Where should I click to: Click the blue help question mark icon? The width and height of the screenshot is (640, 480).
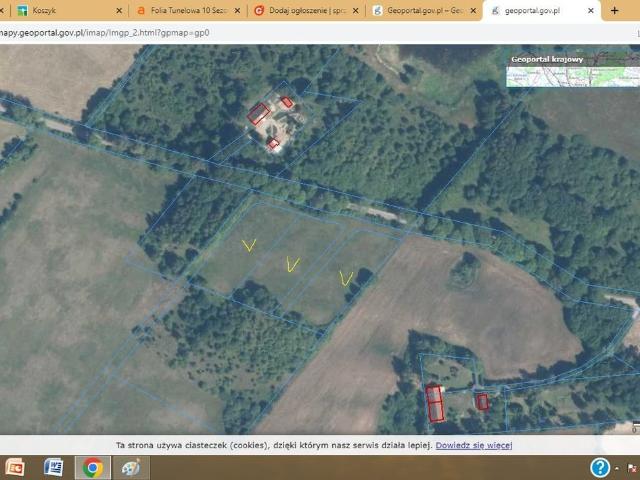[x=600, y=467]
